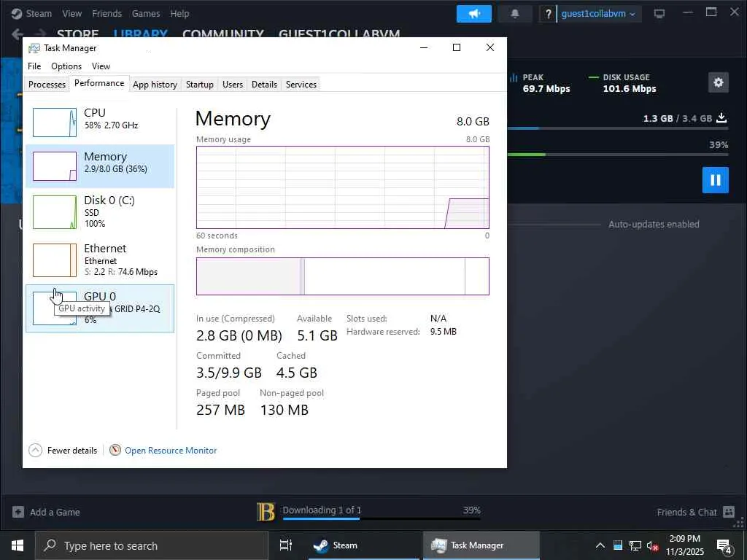Open Steam downloads settings gear

point(719,82)
